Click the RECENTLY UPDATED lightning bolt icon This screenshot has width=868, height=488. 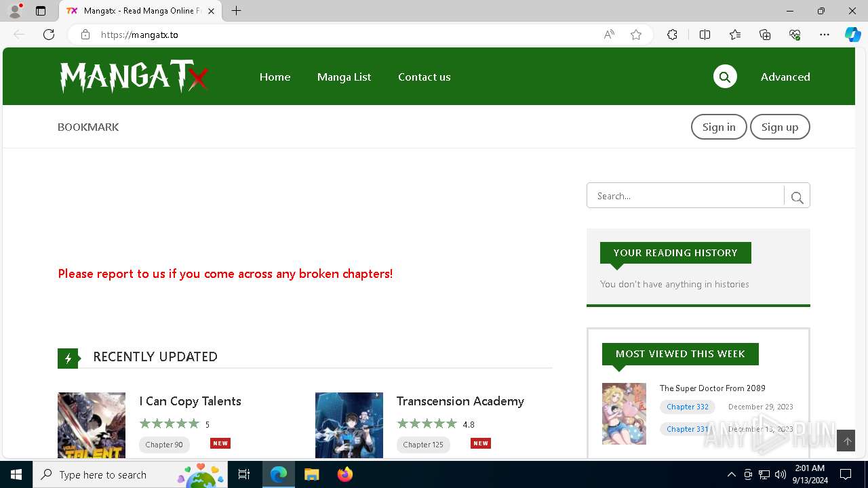pos(68,358)
